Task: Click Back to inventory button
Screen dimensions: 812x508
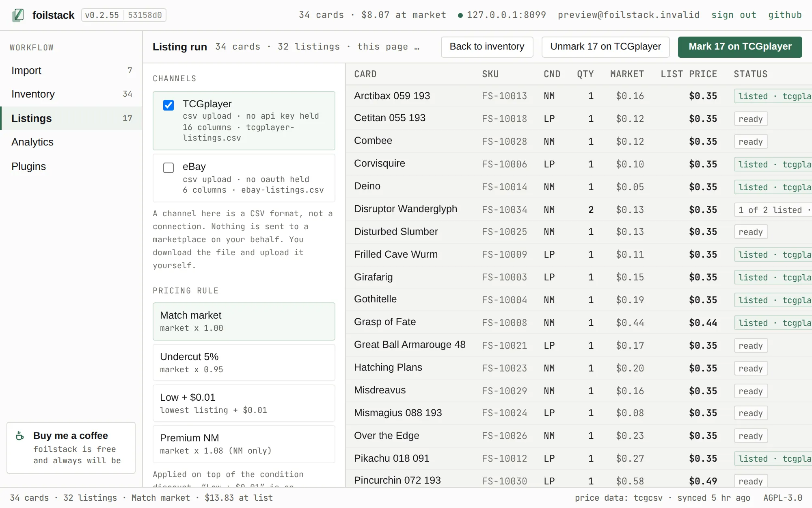Action: tap(487, 47)
